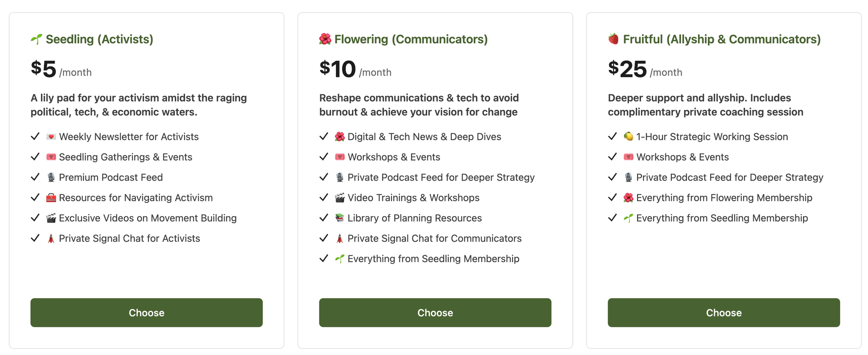The width and height of the screenshot is (868, 355).
Task: Choose the Flowering $10 membership
Action: (435, 312)
